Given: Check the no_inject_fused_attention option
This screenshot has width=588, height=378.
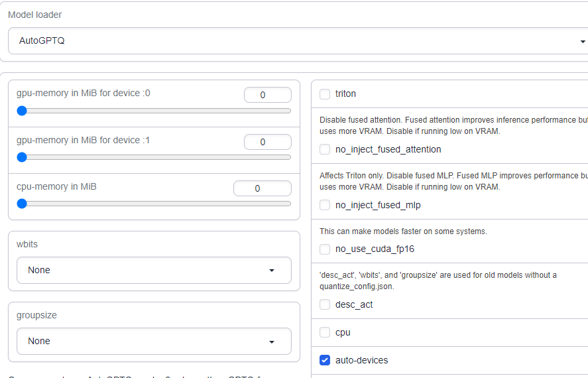Looking at the screenshot, I should click(325, 150).
